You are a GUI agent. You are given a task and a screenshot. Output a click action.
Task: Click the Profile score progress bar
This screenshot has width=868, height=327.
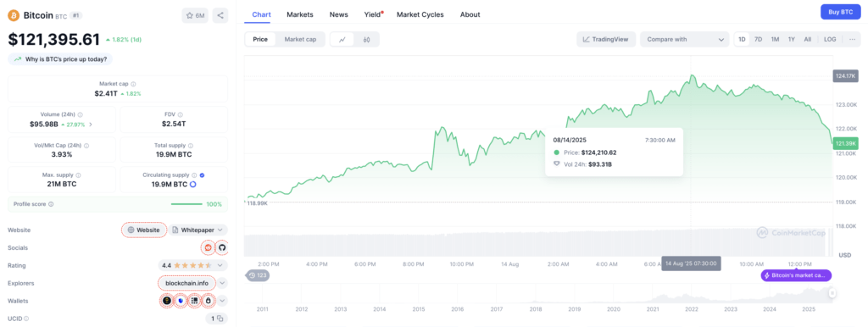click(x=186, y=204)
